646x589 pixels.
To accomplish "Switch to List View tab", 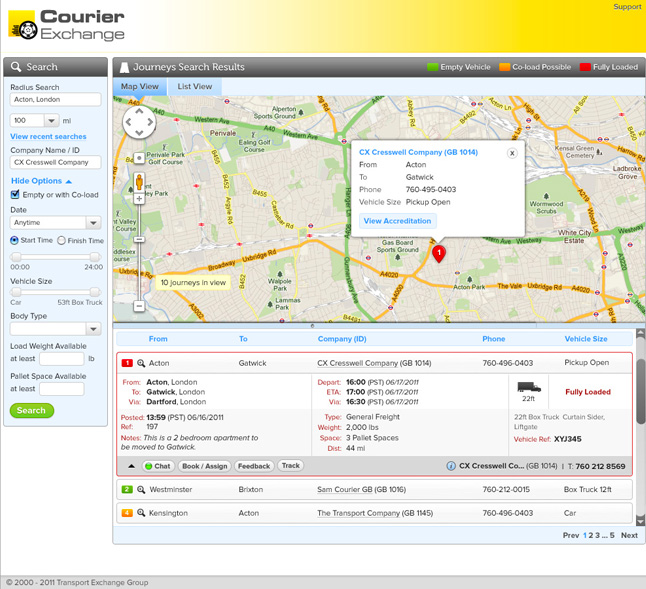I will click(x=195, y=86).
